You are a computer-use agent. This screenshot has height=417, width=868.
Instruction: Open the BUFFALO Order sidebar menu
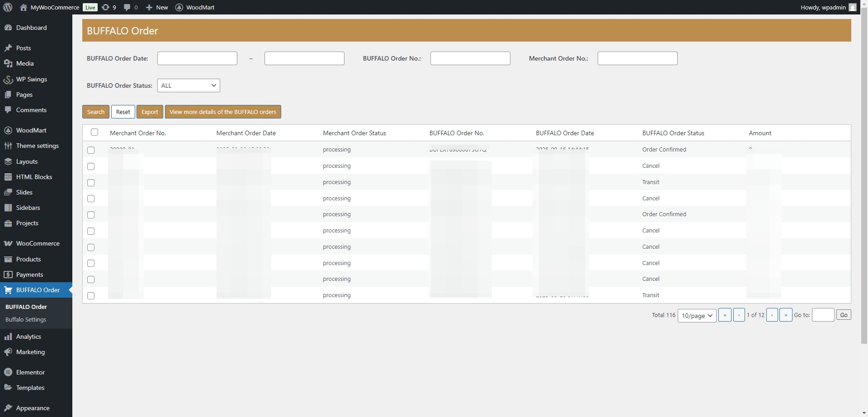pos(36,290)
